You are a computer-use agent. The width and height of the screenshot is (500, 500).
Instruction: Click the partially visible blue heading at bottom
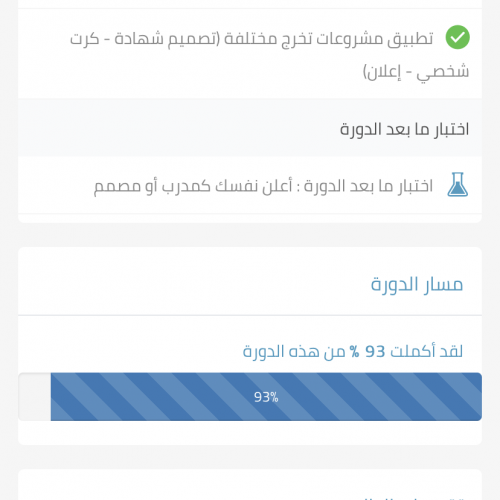tap(413, 498)
